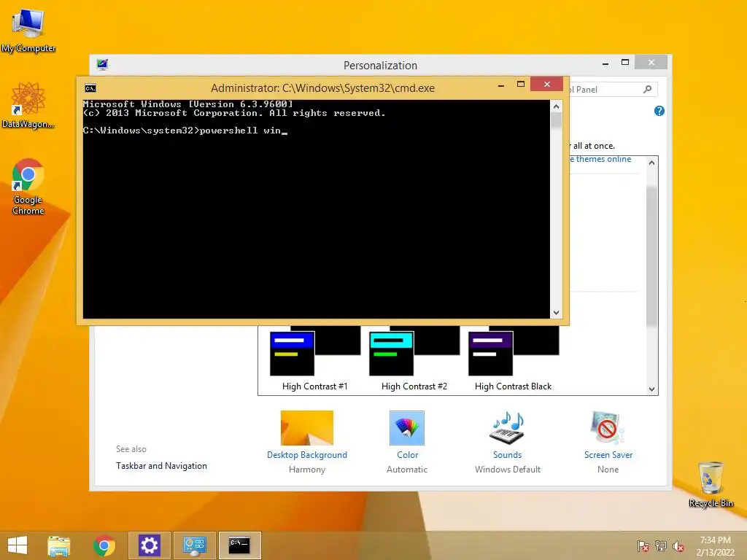Open File Explorer from the taskbar

pos(58,545)
